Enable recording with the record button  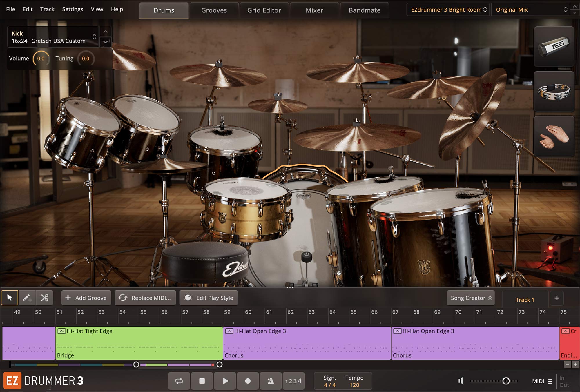coord(248,381)
